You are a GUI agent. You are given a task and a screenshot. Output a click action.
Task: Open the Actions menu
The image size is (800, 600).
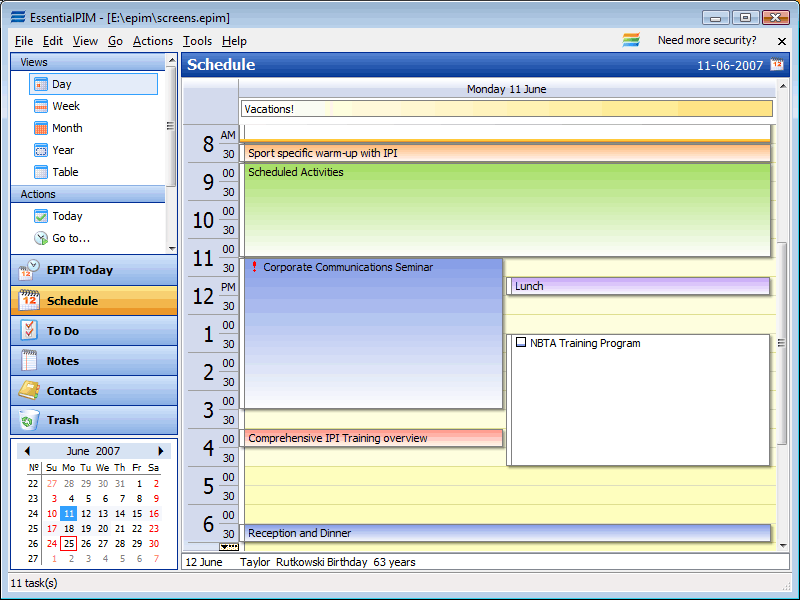(x=152, y=41)
